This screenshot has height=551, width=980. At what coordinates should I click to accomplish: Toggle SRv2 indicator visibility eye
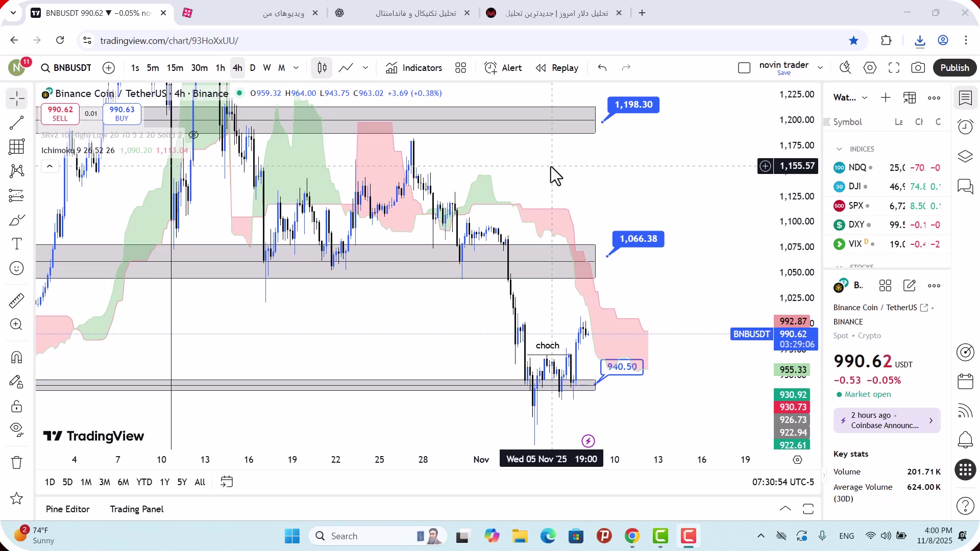point(193,135)
